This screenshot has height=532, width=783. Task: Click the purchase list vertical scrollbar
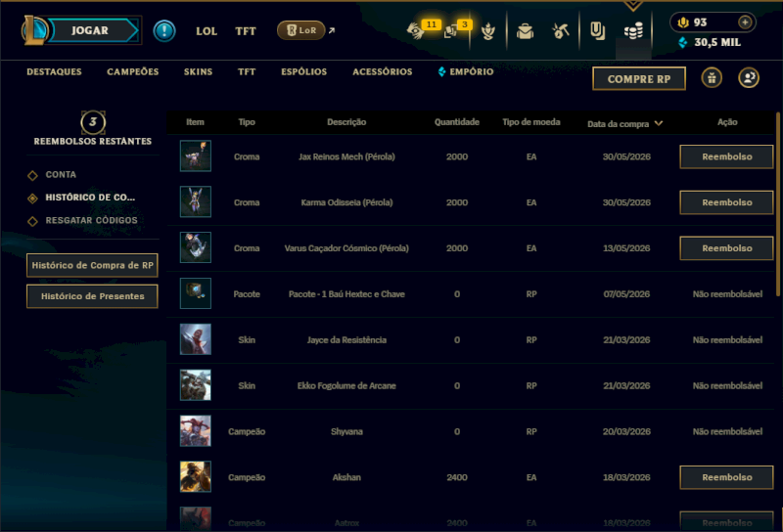(x=778, y=204)
